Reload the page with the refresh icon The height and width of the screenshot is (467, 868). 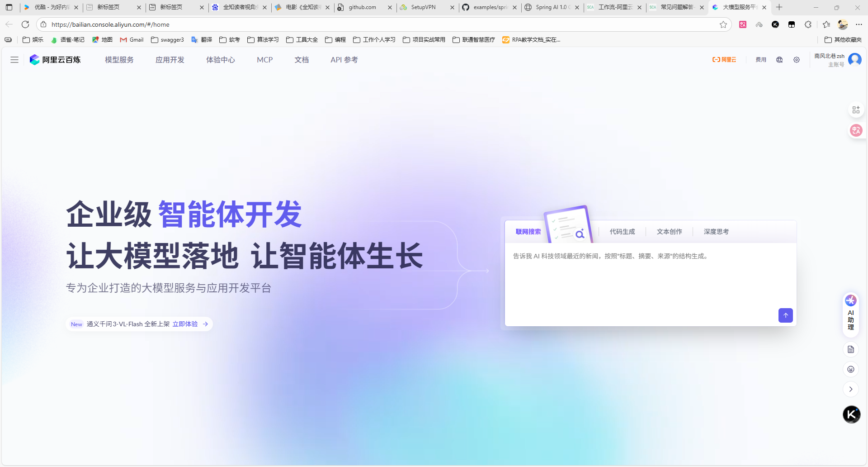click(25, 24)
